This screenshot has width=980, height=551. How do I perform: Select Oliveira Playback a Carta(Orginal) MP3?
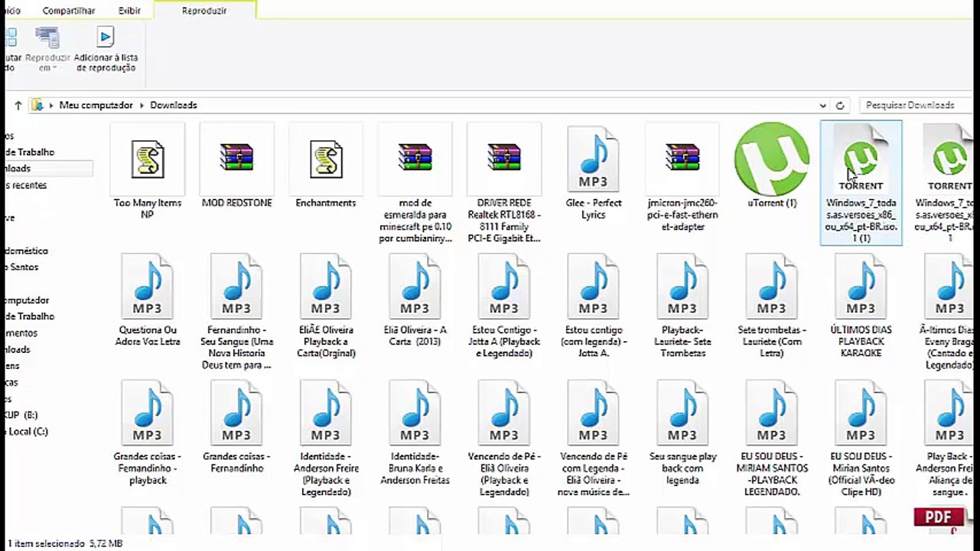[x=326, y=286]
